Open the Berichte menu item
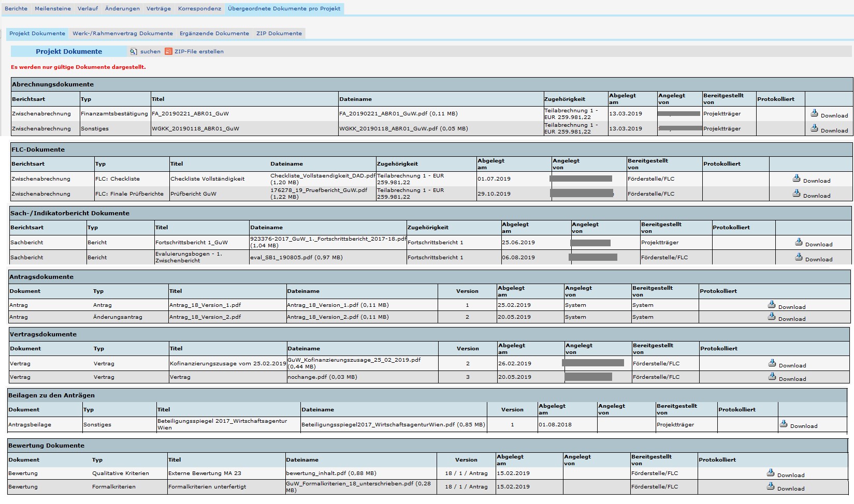854x504 pixels. [16, 9]
